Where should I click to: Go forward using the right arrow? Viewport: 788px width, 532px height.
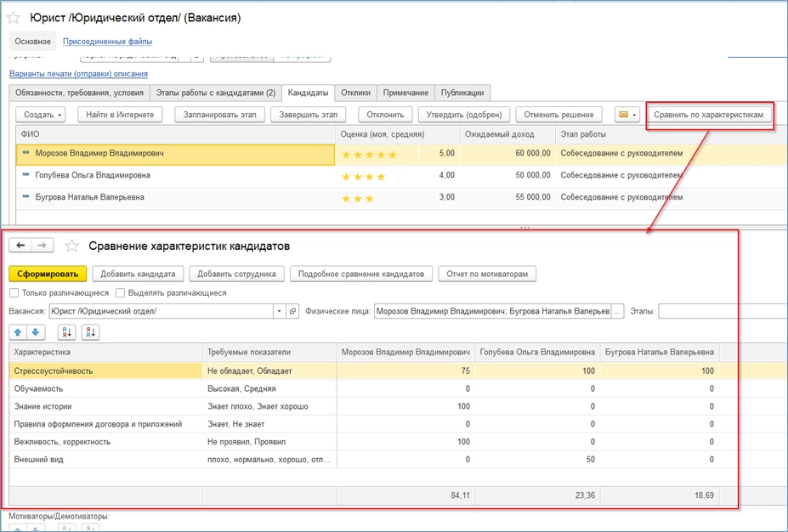coord(43,245)
